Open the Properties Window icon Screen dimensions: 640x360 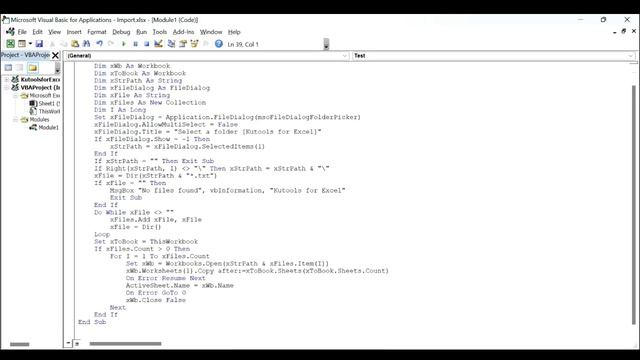click(182, 44)
